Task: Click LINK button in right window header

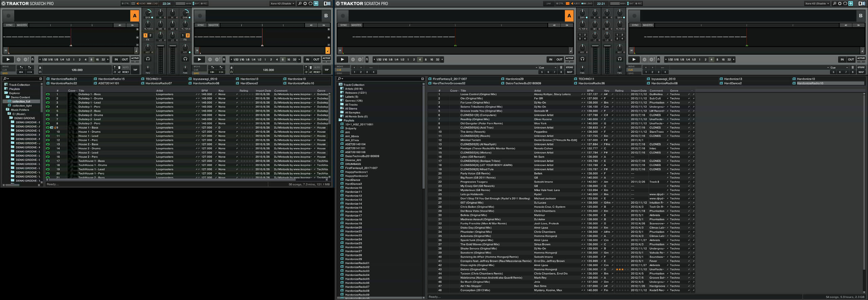Action: click(x=549, y=3)
